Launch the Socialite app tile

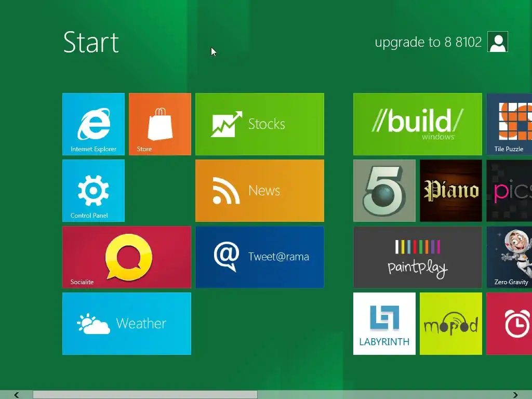click(x=127, y=257)
